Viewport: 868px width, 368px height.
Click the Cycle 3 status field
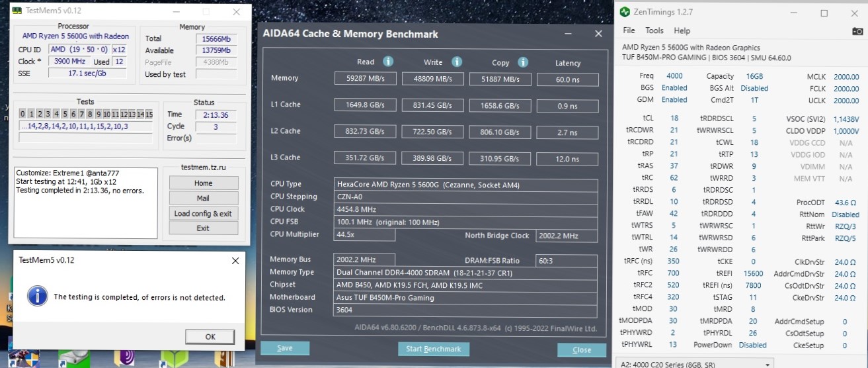click(216, 126)
